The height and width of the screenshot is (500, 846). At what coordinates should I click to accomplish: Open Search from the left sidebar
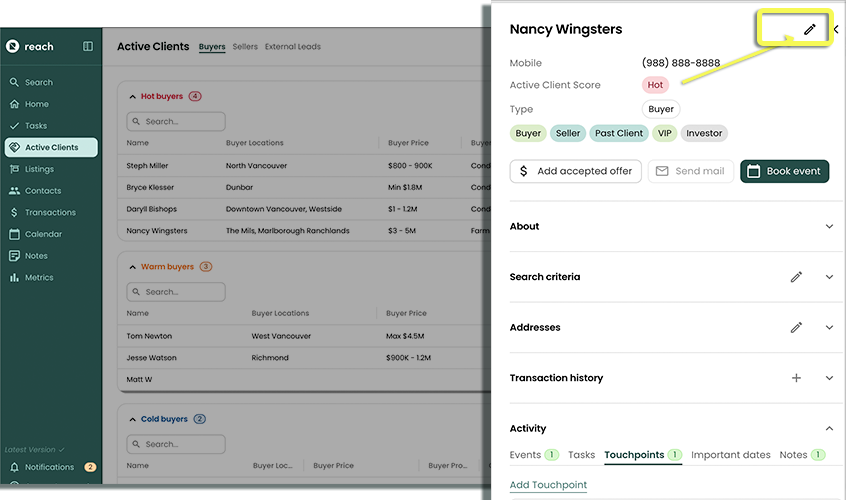click(x=39, y=82)
